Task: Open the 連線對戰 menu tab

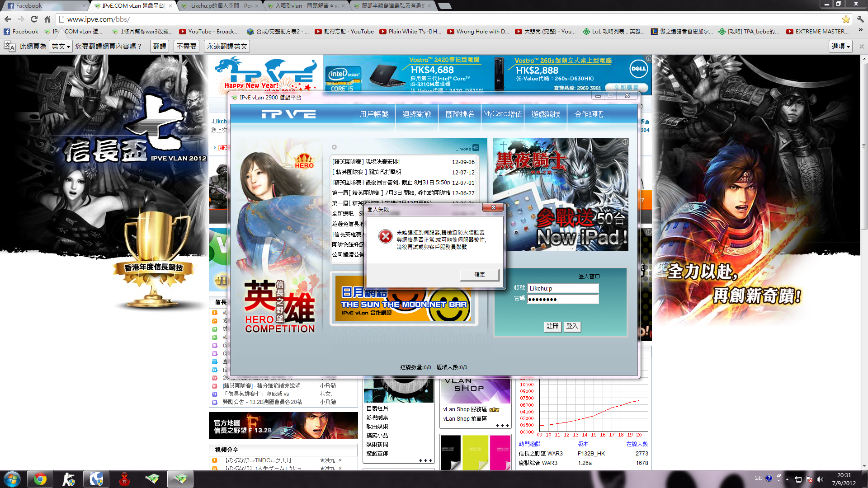Action: pyautogui.click(x=417, y=114)
